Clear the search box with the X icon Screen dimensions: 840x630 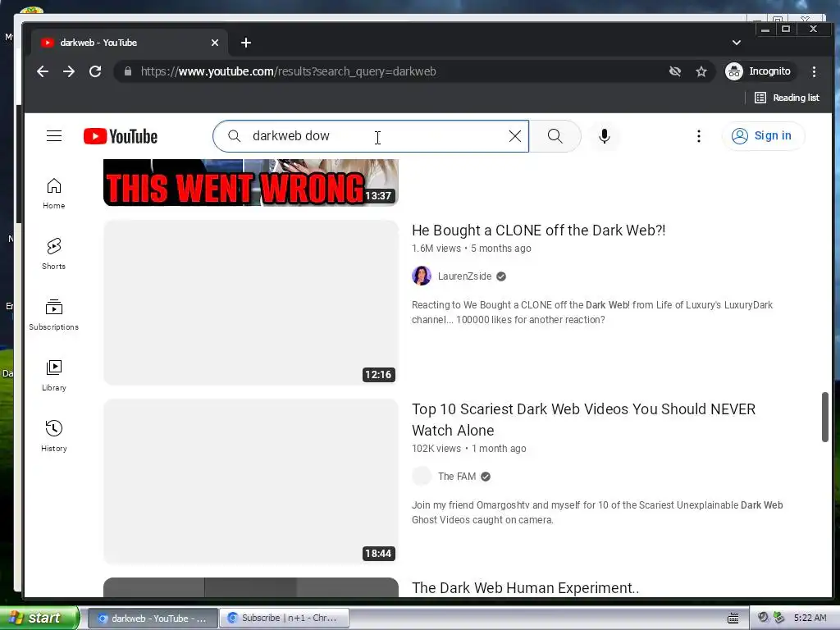pyautogui.click(x=515, y=136)
